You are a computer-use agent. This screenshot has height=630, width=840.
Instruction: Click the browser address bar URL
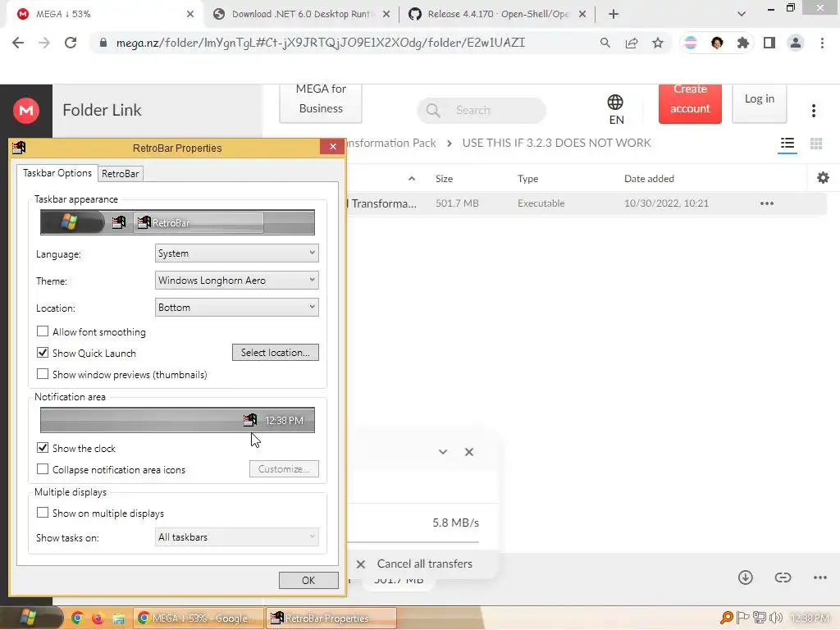click(321, 43)
